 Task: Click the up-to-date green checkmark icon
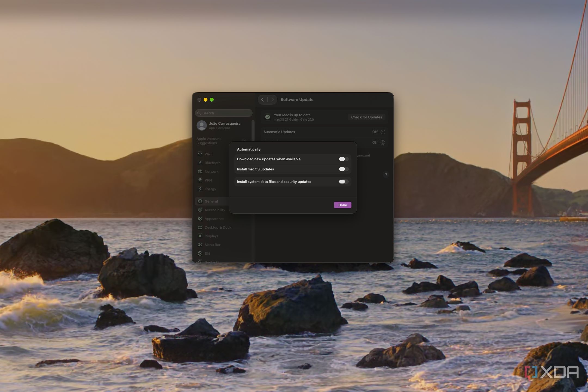268,117
